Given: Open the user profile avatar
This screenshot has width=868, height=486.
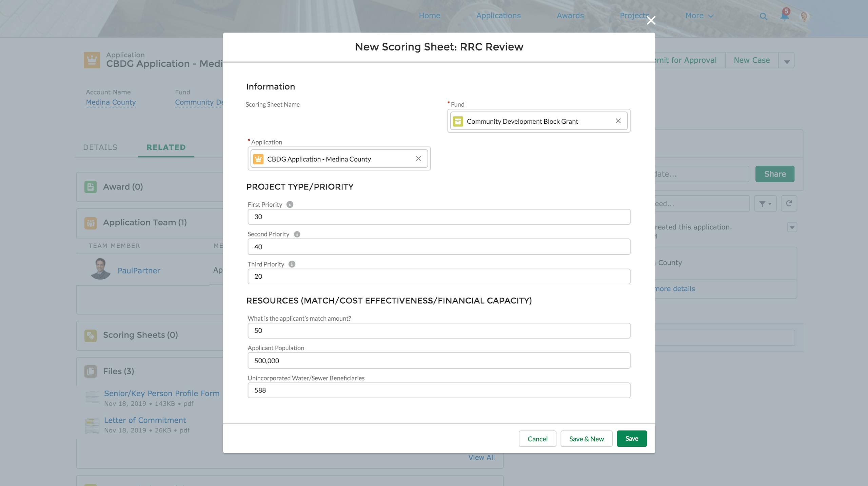Looking at the screenshot, I should click(804, 16).
